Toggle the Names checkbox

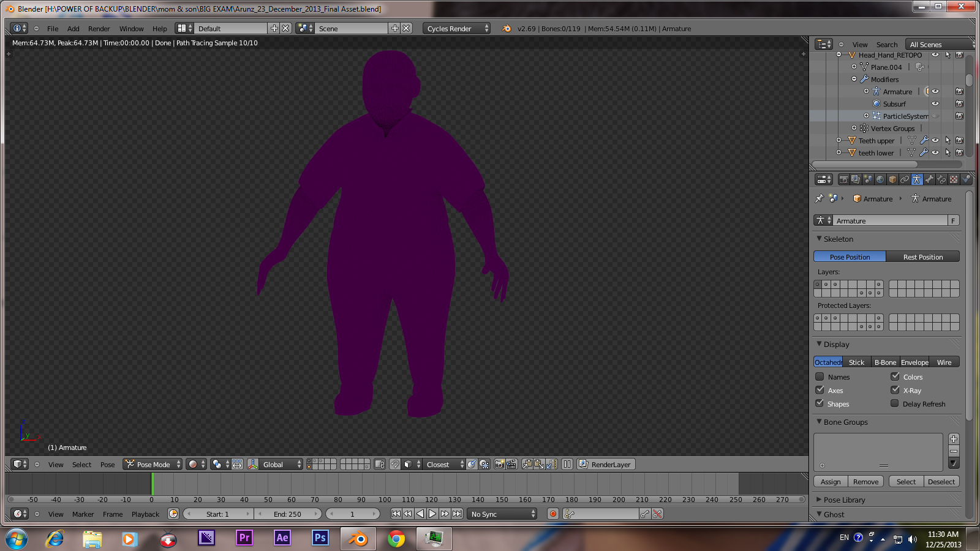point(820,377)
